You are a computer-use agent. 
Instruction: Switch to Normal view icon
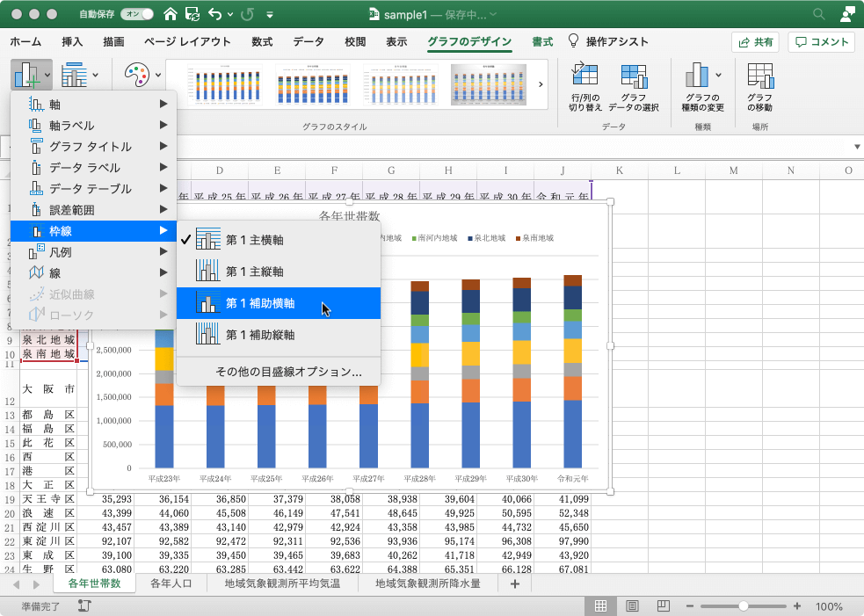click(600, 606)
